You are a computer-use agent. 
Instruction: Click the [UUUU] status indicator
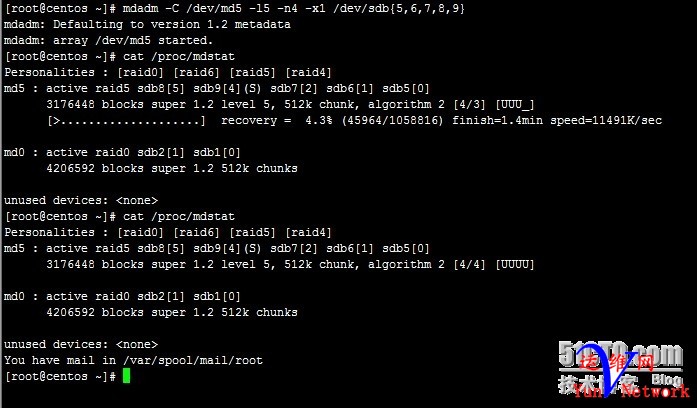coord(515,264)
